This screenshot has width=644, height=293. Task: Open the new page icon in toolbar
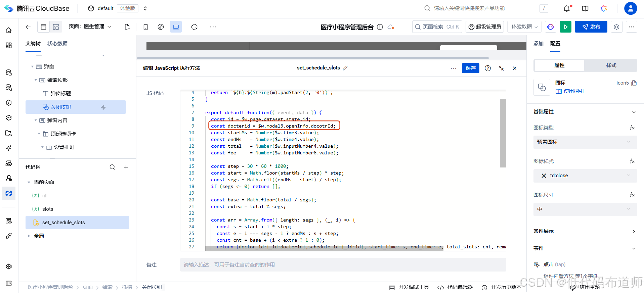point(127,27)
